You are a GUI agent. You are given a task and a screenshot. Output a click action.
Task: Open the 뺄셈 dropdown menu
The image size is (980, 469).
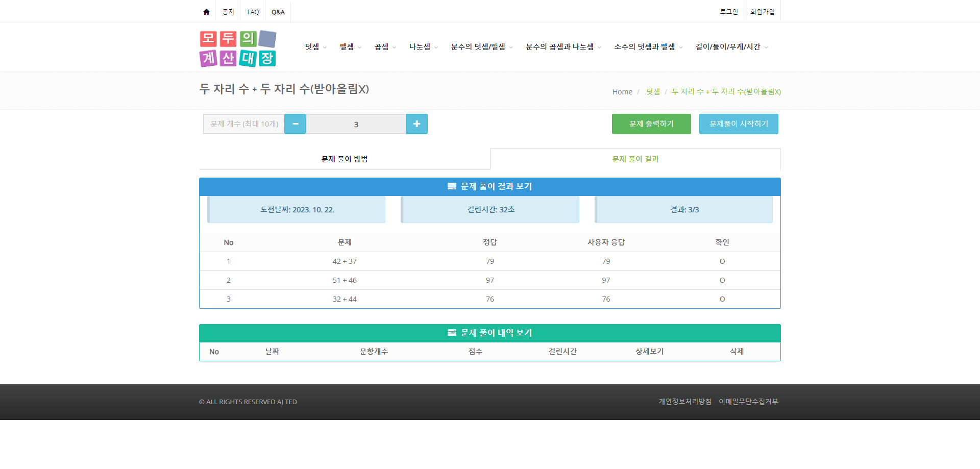pos(351,47)
